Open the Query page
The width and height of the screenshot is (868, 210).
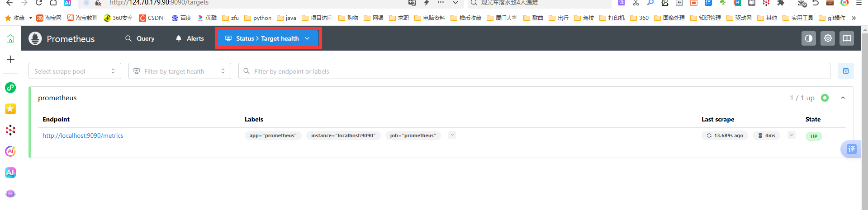click(140, 38)
